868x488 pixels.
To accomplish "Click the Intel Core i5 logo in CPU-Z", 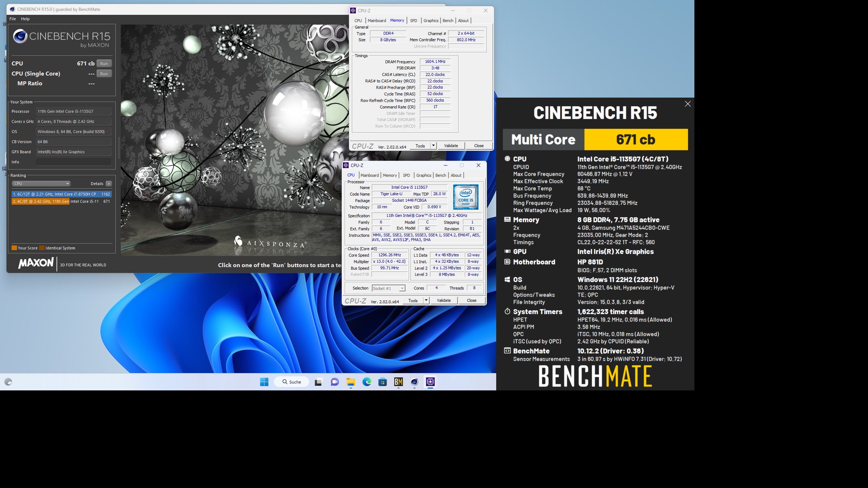I will (466, 197).
